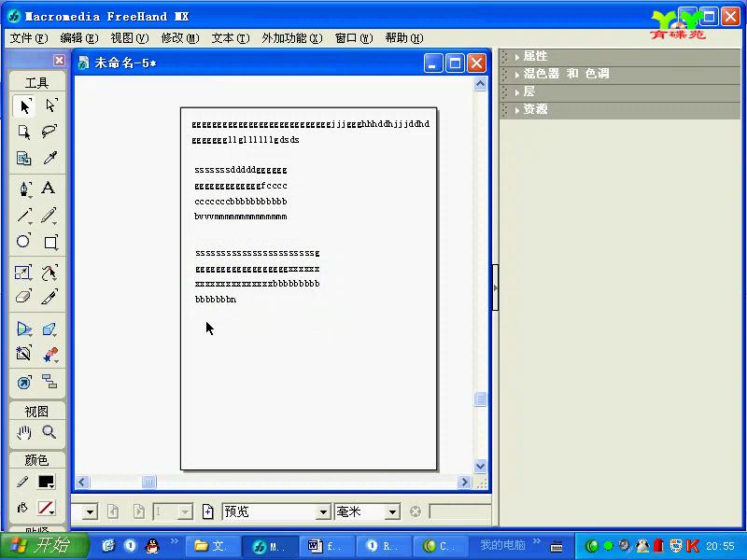
Task: Open the 毫米 units dropdown
Action: (392, 511)
